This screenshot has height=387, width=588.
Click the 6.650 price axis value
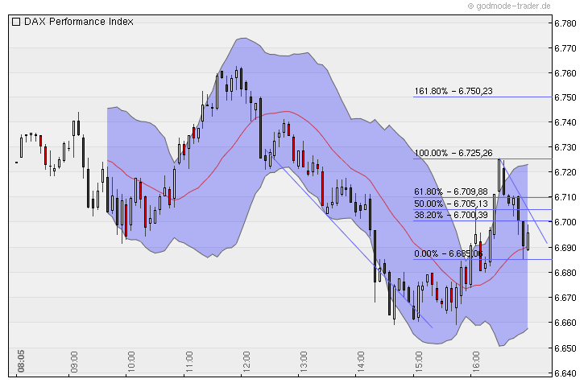[x=565, y=348]
